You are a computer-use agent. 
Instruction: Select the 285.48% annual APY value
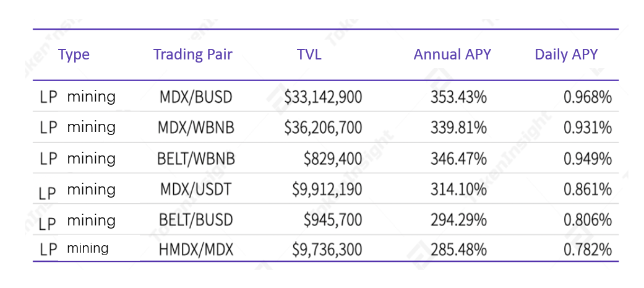[458, 250]
